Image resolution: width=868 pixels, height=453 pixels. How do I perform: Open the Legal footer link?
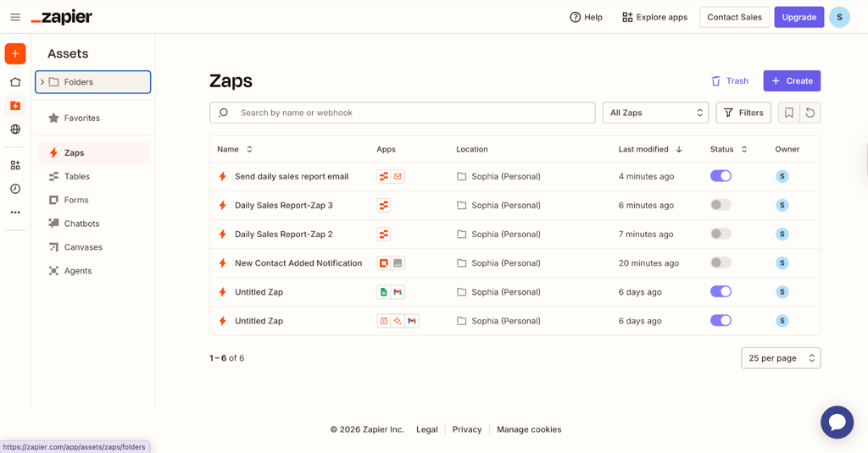pyautogui.click(x=427, y=429)
